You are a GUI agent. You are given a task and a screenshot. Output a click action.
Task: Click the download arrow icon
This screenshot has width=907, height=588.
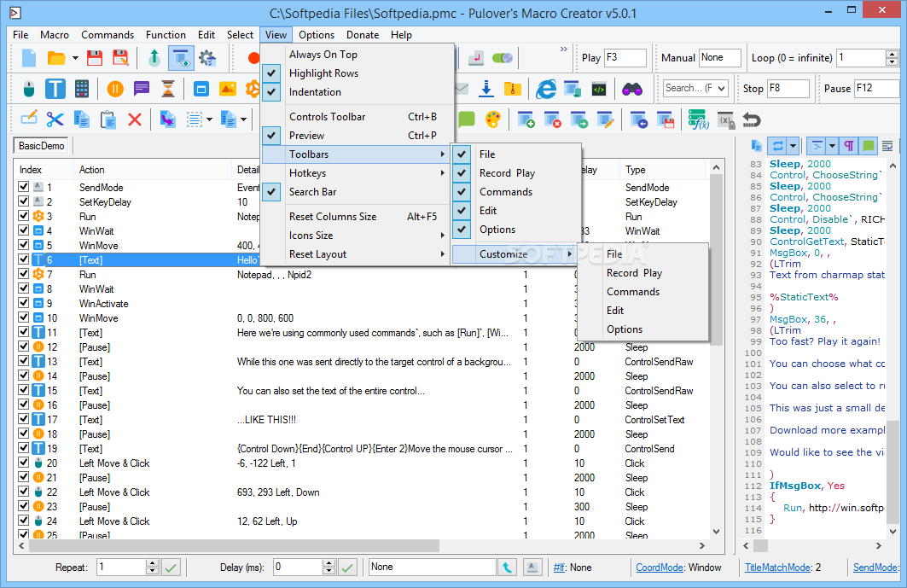tap(486, 89)
